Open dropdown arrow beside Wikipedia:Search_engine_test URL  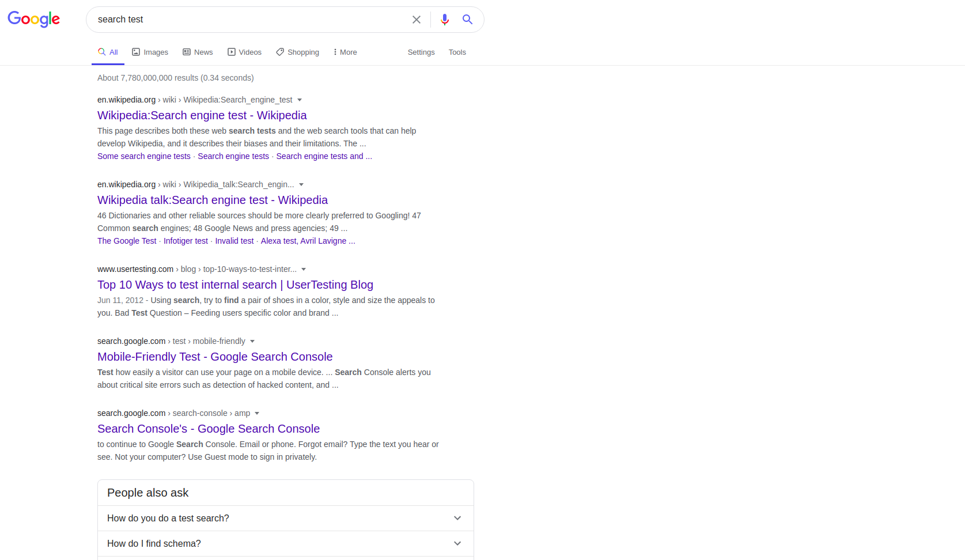coord(300,100)
